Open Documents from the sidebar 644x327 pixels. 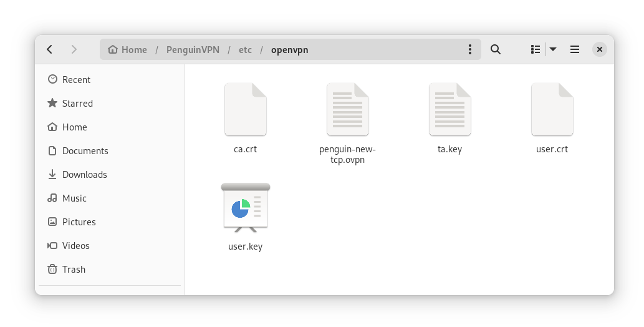[x=110, y=150]
